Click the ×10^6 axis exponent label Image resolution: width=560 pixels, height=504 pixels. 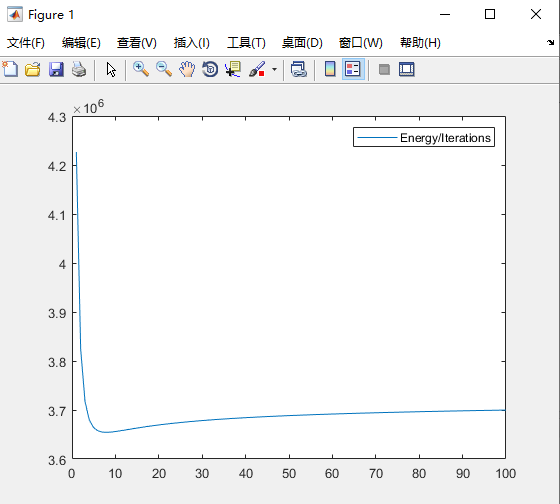[89, 107]
